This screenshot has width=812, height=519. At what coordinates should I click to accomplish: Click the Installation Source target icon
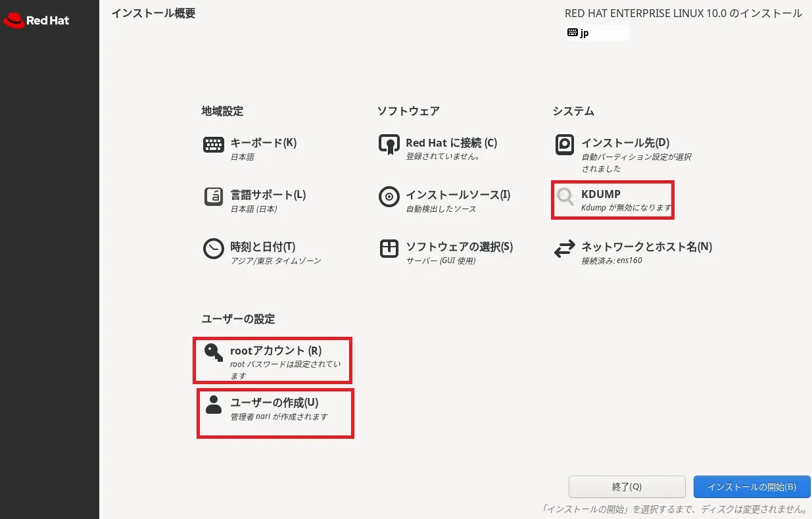tap(389, 197)
